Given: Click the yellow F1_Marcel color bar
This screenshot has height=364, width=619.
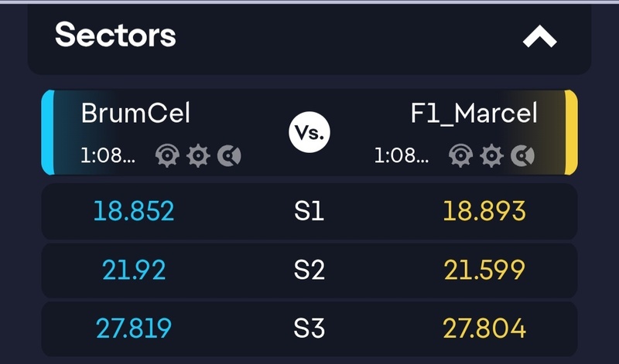Looking at the screenshot, I should pyautogui.click(x=571, y=132).
